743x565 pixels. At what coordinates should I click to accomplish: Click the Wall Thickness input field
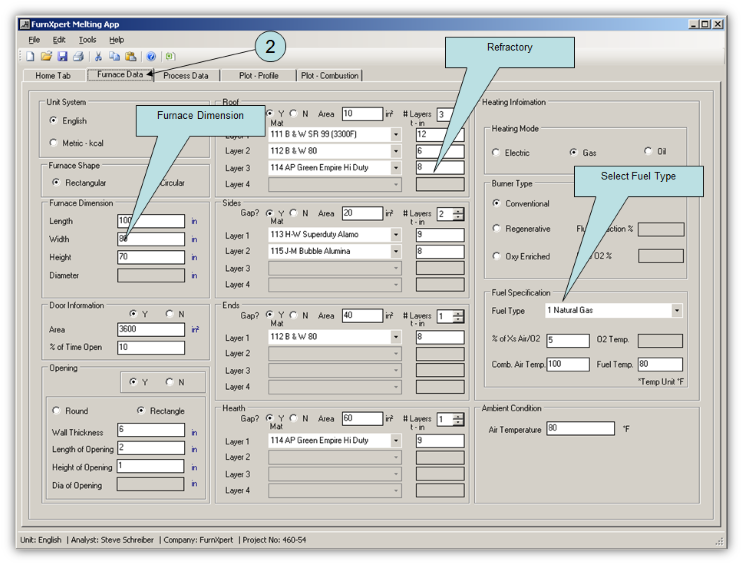tap(151, 430)
